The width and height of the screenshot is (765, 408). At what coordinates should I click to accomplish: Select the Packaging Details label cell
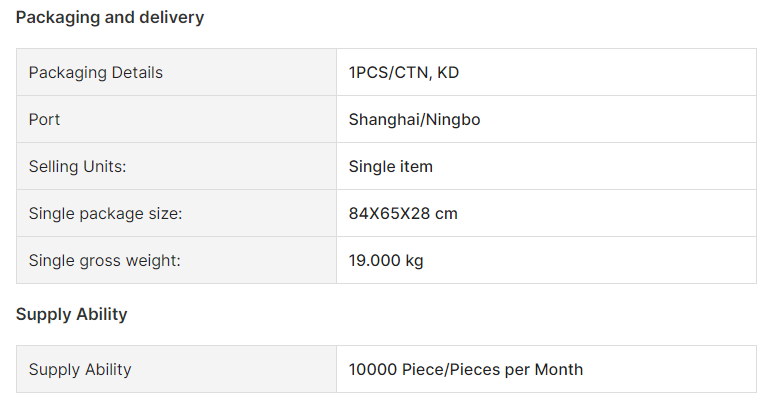pyautogui.click(x=176, y=72)
